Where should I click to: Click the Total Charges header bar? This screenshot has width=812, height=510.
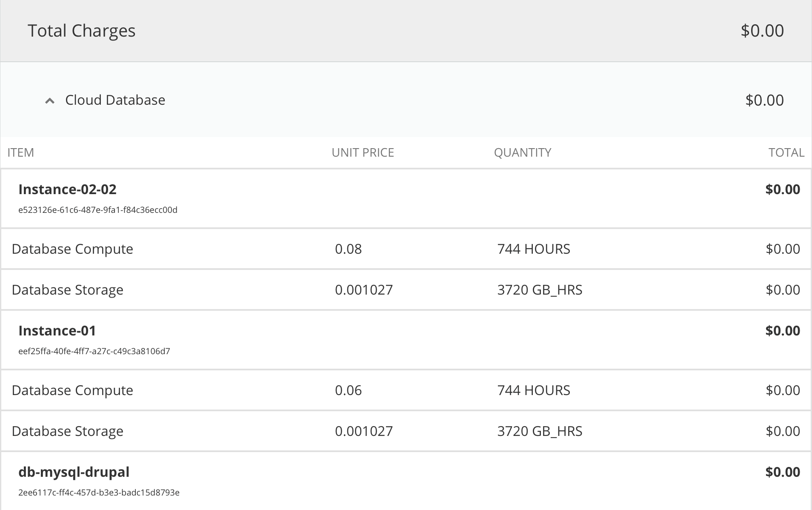82,30
